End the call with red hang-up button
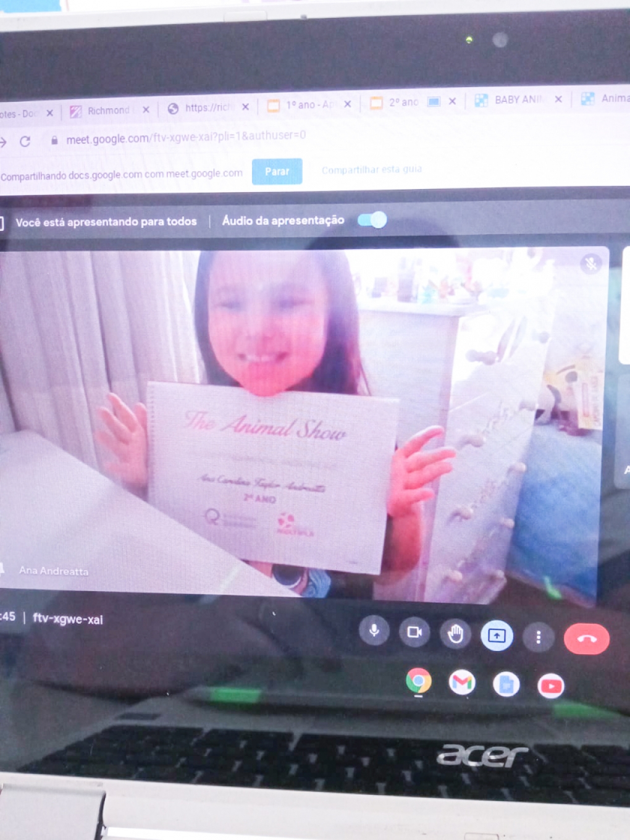The width and height of the screenshot is (630, 840). point(586,639)
